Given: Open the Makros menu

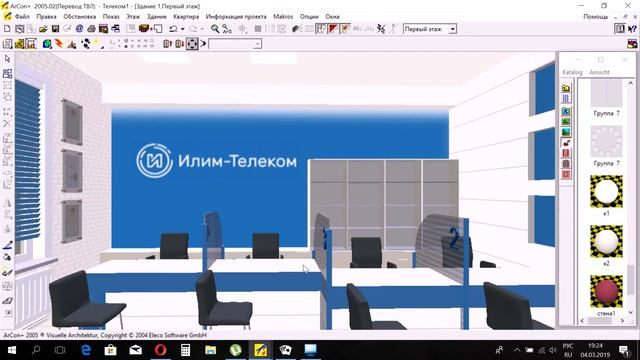Looking at the screenshot, I should coord(283,17).
